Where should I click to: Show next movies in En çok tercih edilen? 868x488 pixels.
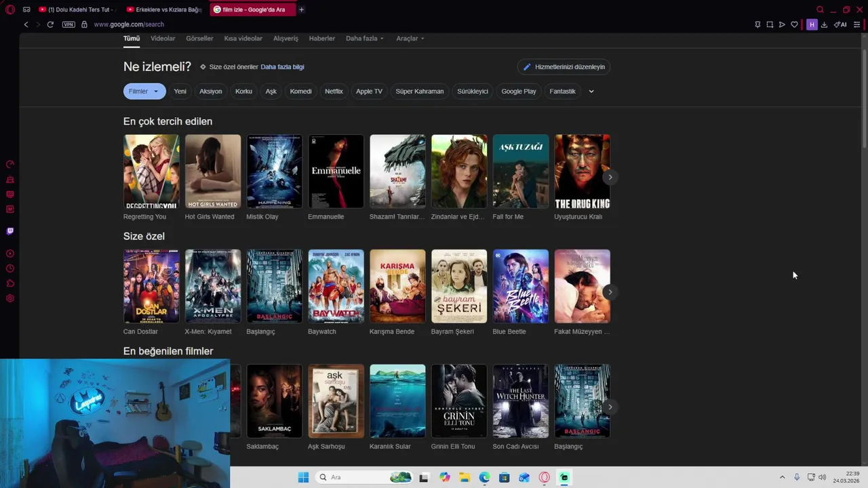pyautogui.click(x=610, y=178)
